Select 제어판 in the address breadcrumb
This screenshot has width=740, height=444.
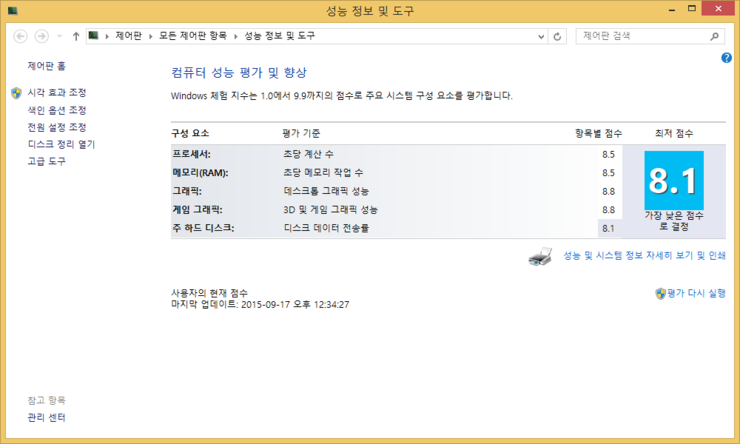click(x=129, y=36)
